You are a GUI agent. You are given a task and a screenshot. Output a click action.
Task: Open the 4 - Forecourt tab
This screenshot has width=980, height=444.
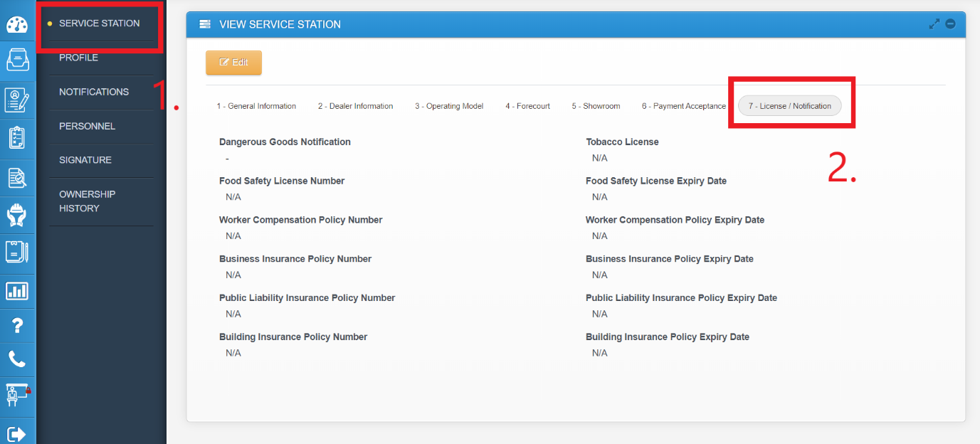(x=527, y=106)
